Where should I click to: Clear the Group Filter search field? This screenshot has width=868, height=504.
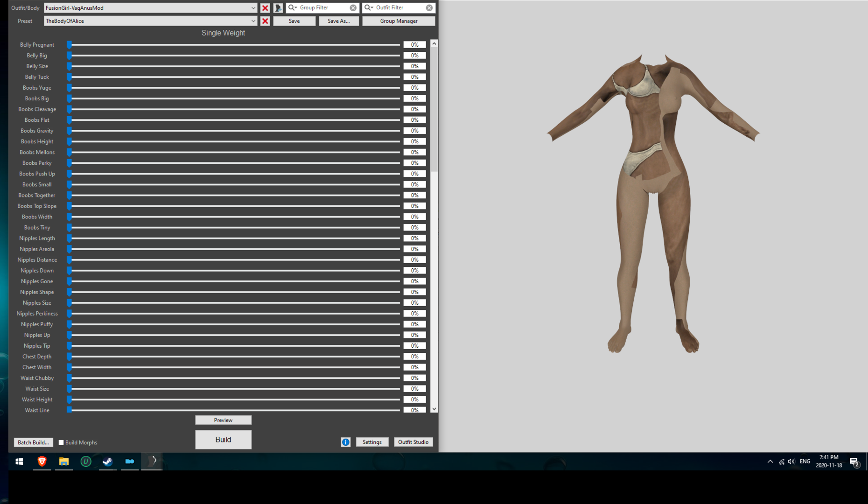tap(353, 8)
